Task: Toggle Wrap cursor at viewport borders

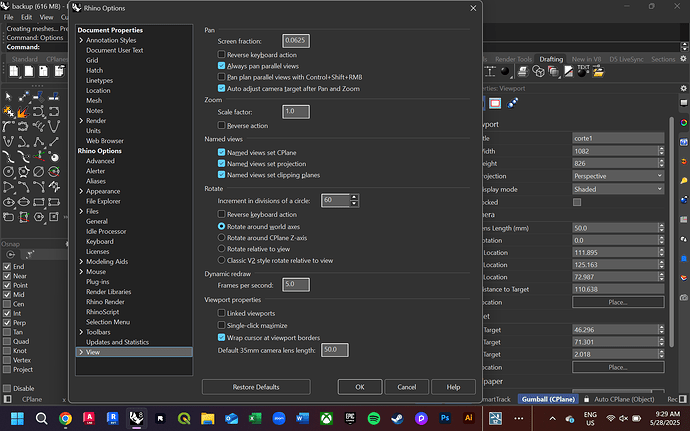Action: click(221, 338)
